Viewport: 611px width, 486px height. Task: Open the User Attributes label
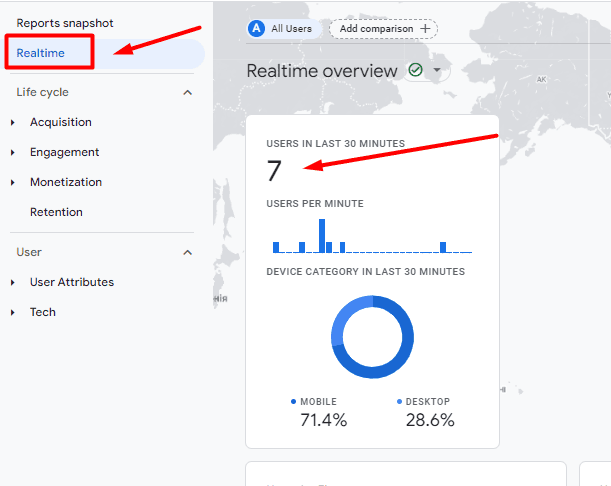72,282
